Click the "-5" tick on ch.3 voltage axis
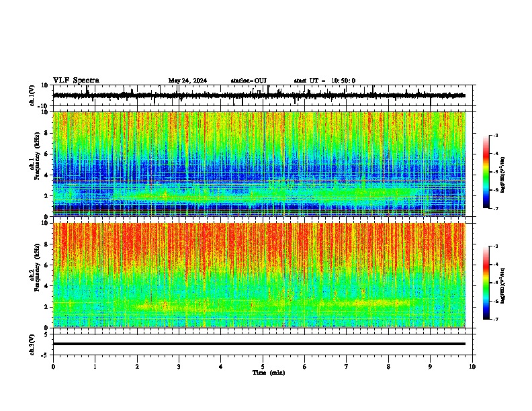The image size is (532, 411). [45, 355]
